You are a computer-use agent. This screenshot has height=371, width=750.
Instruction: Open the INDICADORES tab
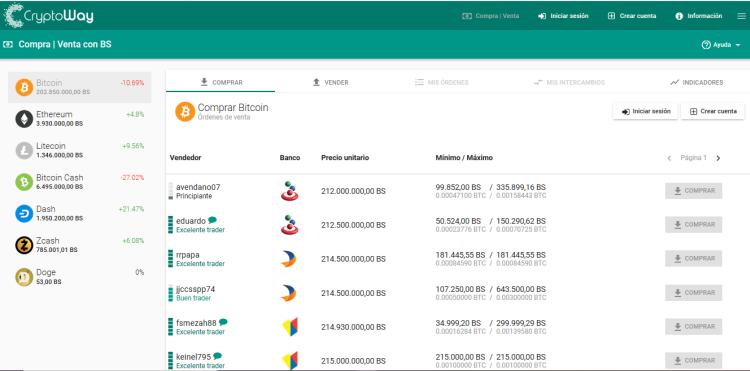point(696,82)
